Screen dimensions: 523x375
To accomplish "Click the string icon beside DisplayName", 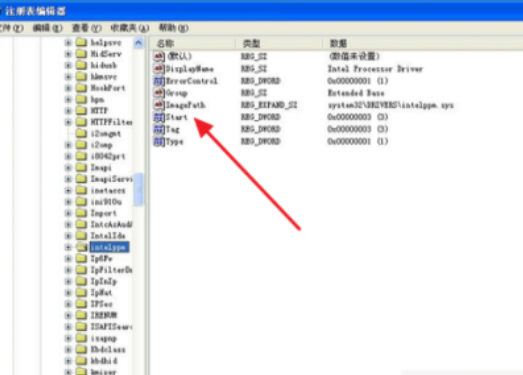I will (159, 69).
